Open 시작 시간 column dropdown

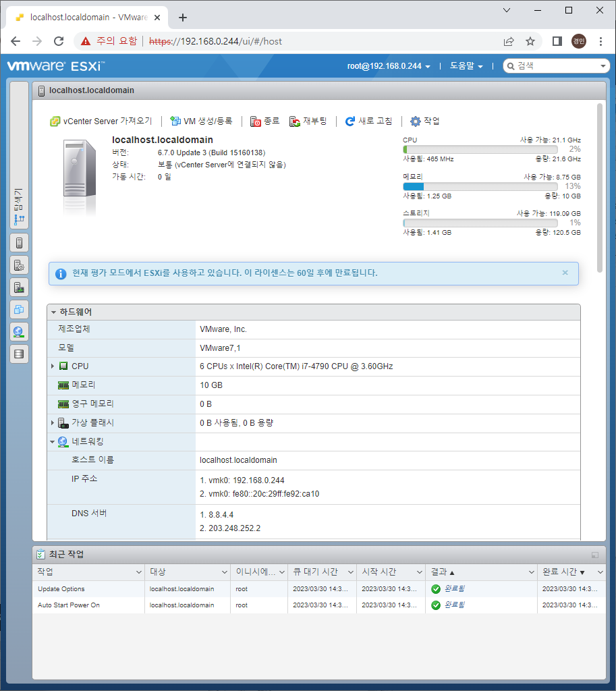coord(420,572)
